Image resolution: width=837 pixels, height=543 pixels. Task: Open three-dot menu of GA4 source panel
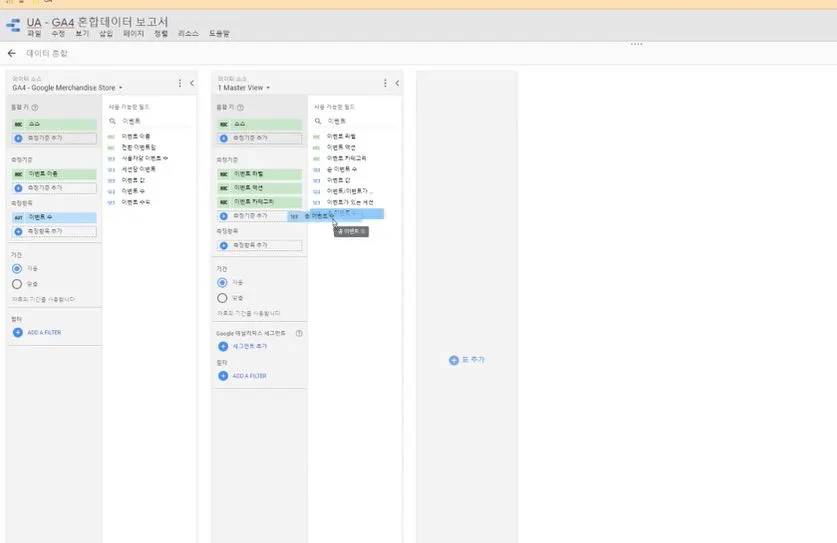point(180,83)
